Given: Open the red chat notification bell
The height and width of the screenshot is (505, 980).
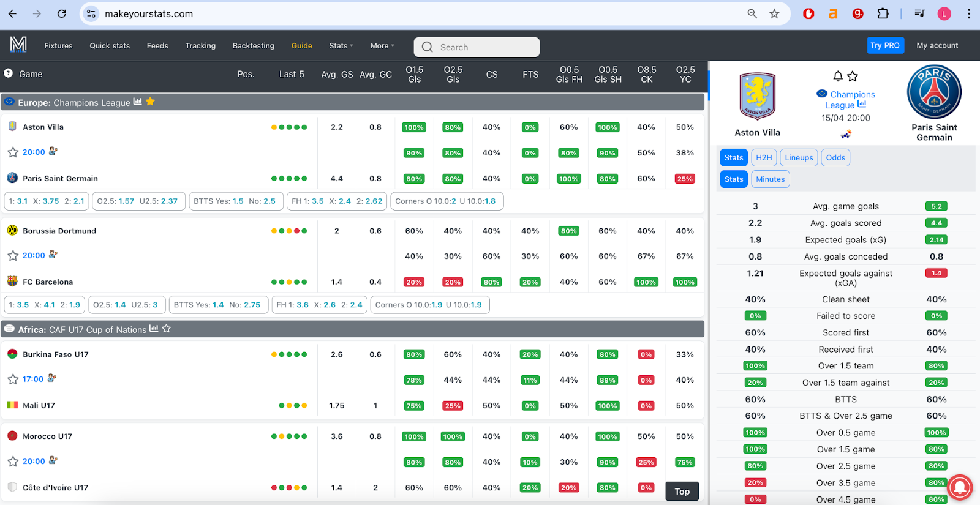Looking at the screenshot, I should tap(960, 487).
